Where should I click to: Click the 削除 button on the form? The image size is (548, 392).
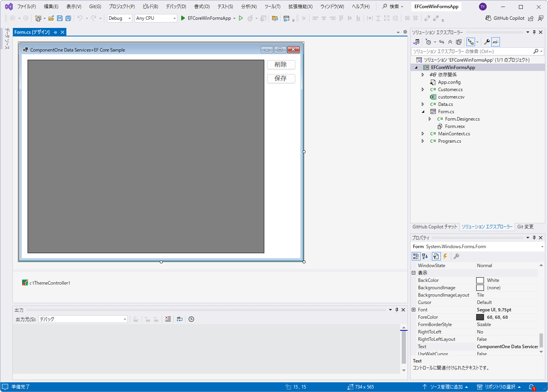point(281,65)
